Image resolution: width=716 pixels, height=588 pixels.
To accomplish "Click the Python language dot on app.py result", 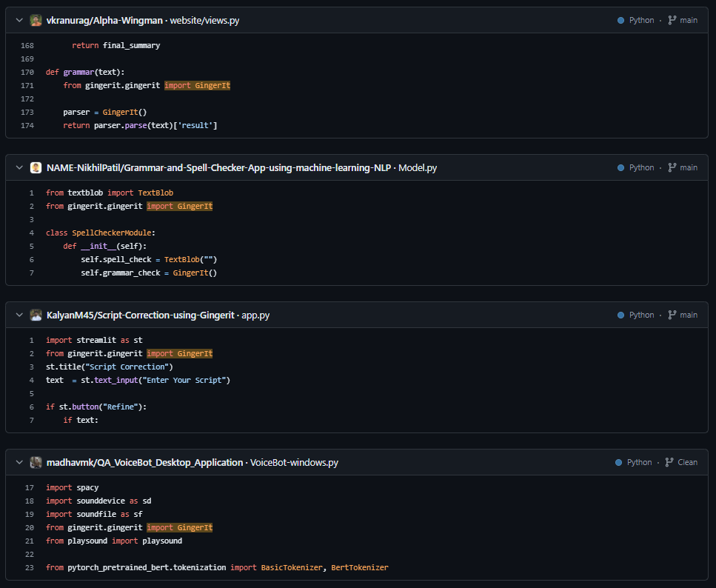I will click(x=620, y=315).
